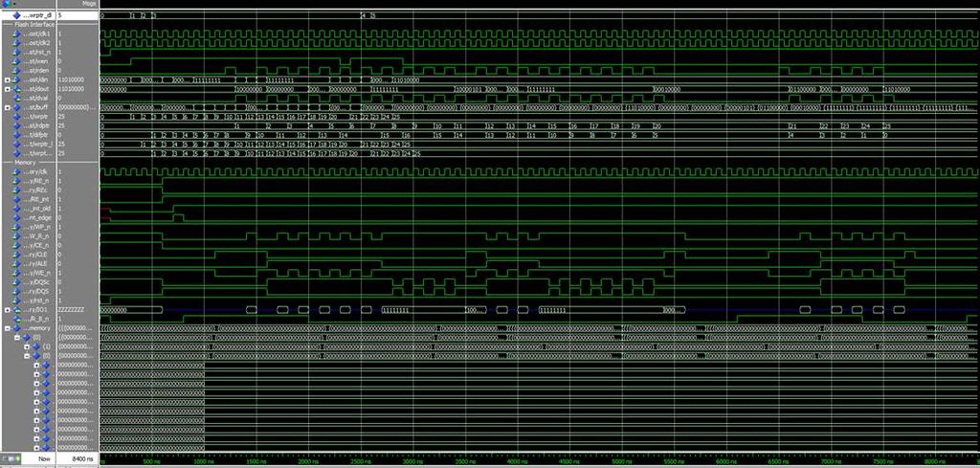Click the DQS signal icon
980x468 pixels.
pos(17,291)
